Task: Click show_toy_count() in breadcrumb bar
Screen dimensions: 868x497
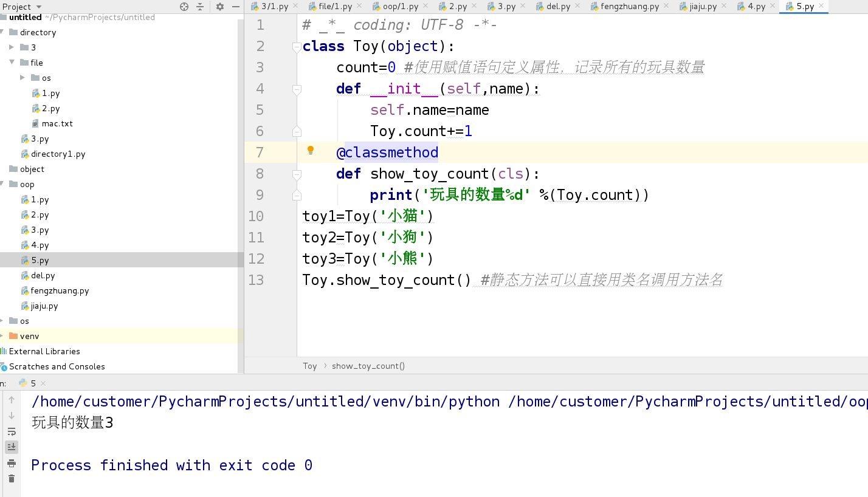Action: click(x=368, y=366)
